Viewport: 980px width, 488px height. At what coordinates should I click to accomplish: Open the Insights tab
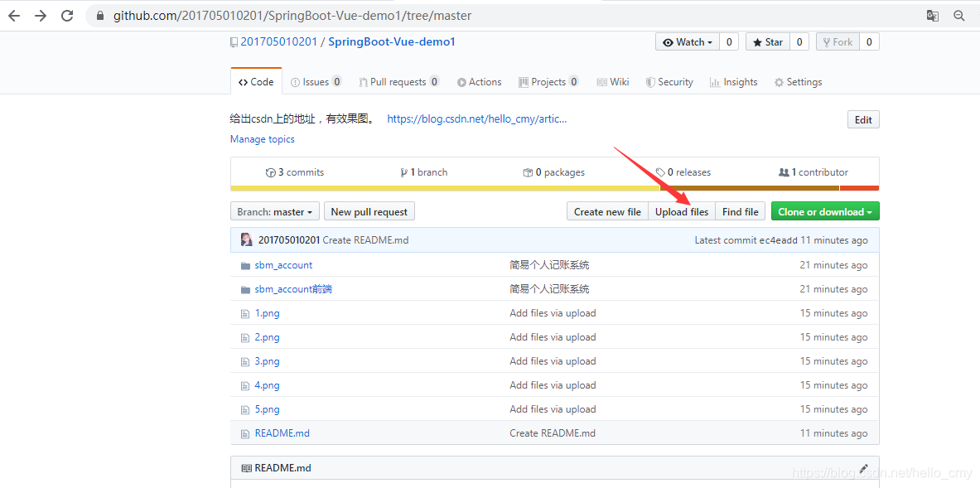tap(733, 82)
